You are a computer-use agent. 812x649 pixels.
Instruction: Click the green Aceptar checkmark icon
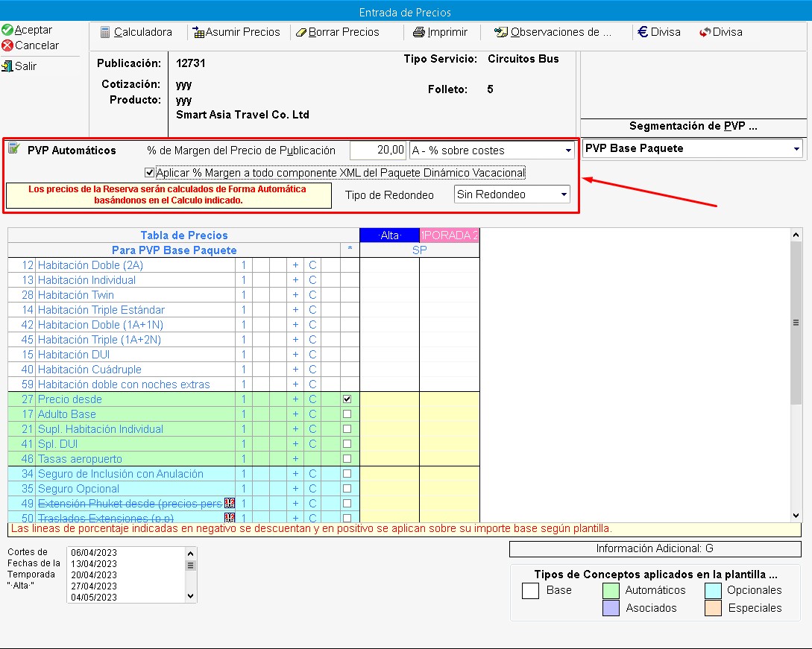tap(7, 30)
